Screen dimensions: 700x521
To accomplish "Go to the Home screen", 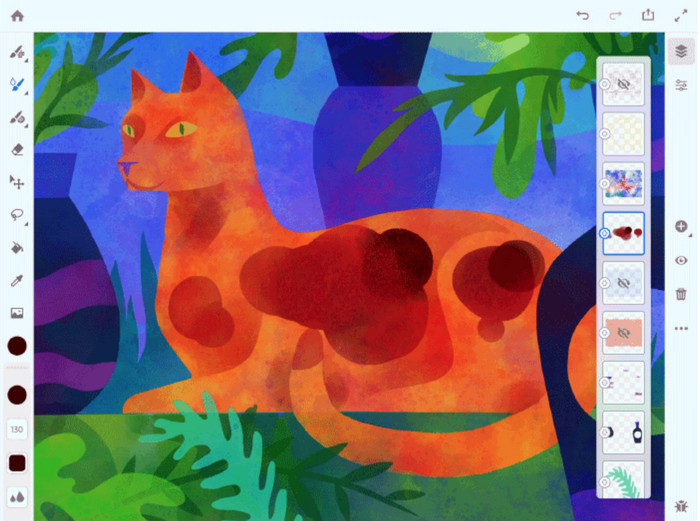I will (x=17, y=16).
